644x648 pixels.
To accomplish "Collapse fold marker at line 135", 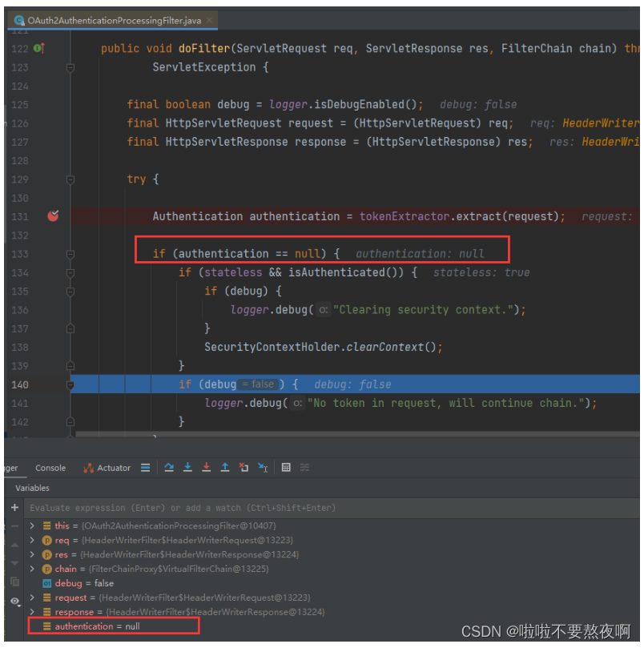I will (x=70, y=292).
